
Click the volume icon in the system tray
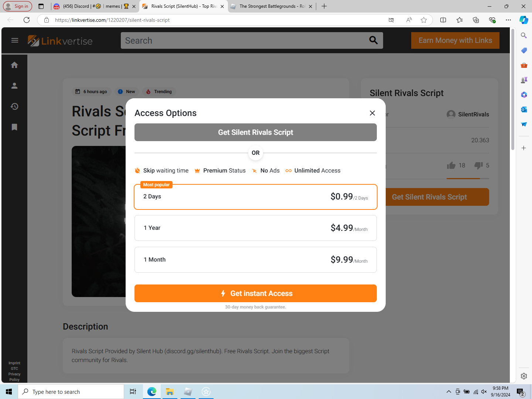click(x=484, y=392)
